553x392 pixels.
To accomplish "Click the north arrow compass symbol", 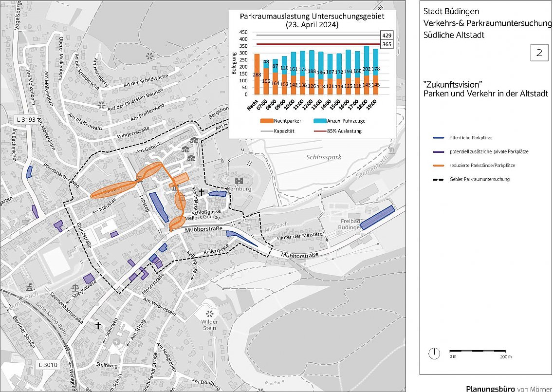I will coord(434,353).
